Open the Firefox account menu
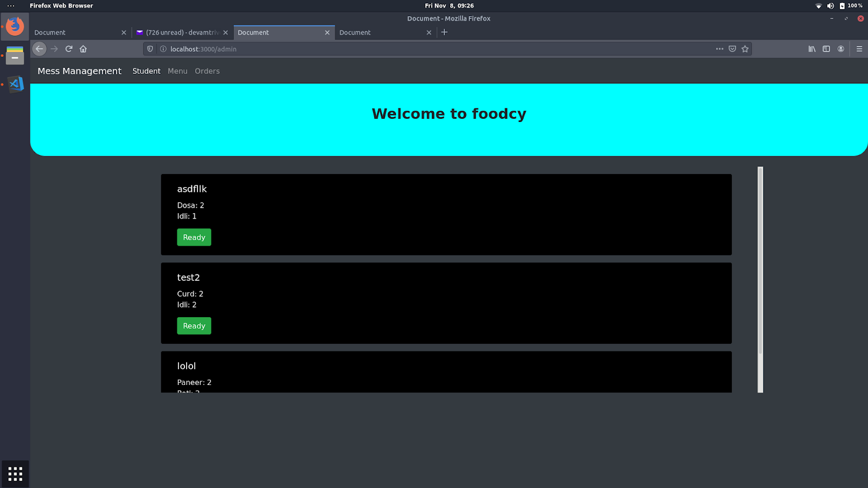Image resolution: width=868 pixels, height=488 pixels. [841, 49]
